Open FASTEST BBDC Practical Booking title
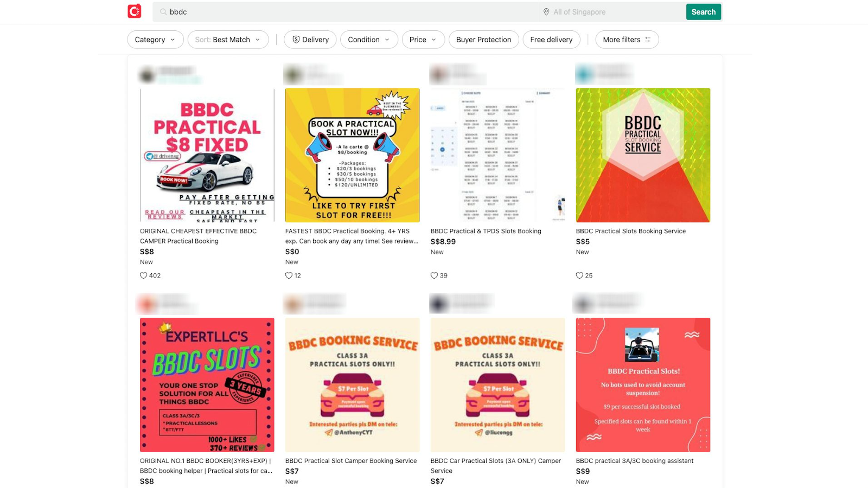This screenshot has width=868, height=488. point(352,236)
